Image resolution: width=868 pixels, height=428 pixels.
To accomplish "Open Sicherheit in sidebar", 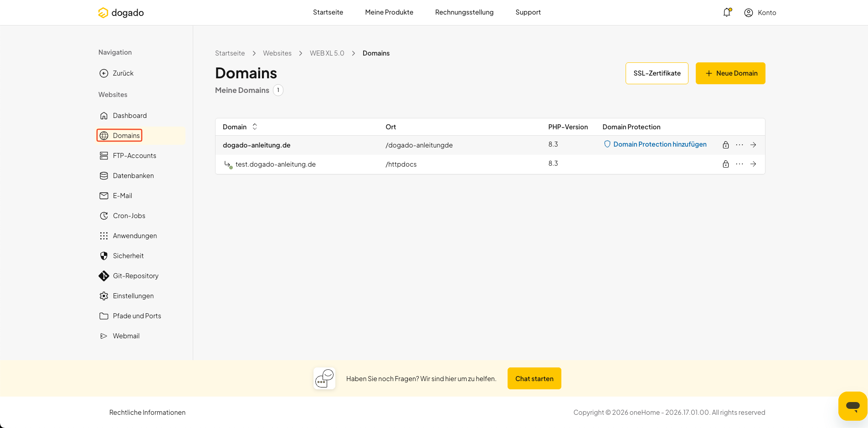I will click(122, 256).
